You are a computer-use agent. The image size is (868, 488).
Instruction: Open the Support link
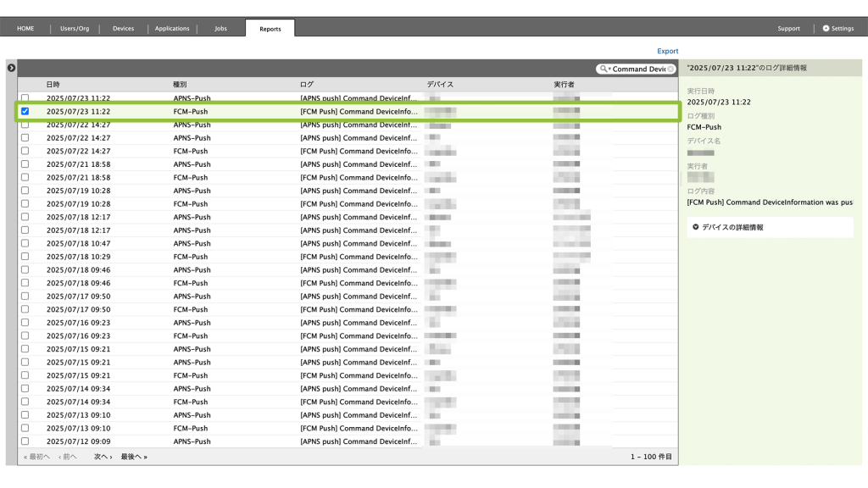click(x=788, y=29)
